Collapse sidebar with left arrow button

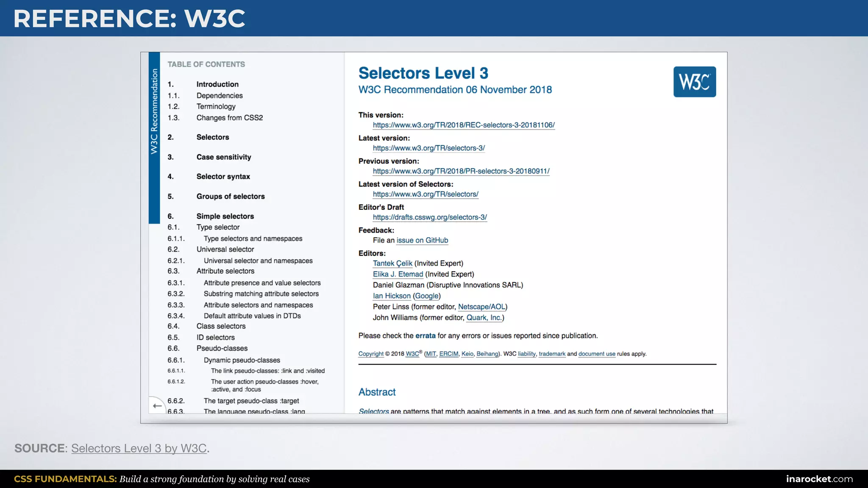tap(157, 406)
